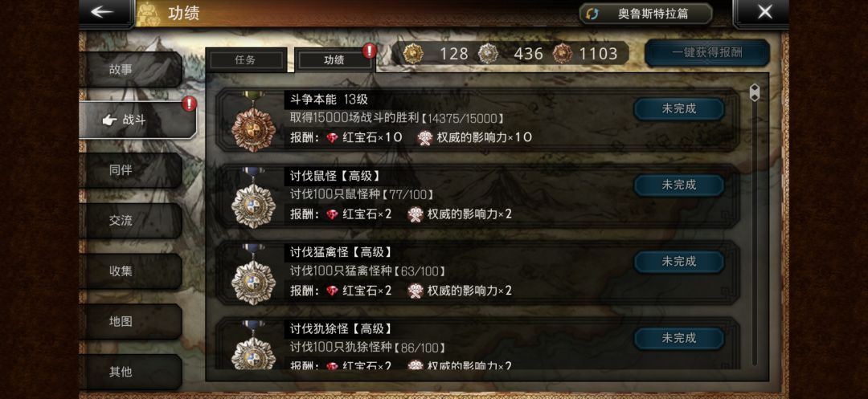Image resolution: width=868 pixels, height=399 pixels.
Task: Click the ruby icon in 讨伐猛禽怪 reward
Action: (332, 291)
